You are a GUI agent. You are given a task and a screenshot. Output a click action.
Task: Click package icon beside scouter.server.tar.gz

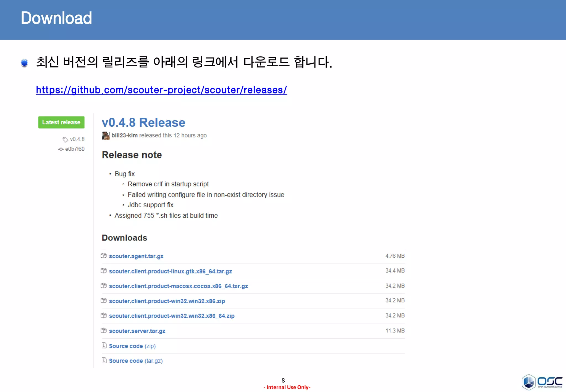104,330
